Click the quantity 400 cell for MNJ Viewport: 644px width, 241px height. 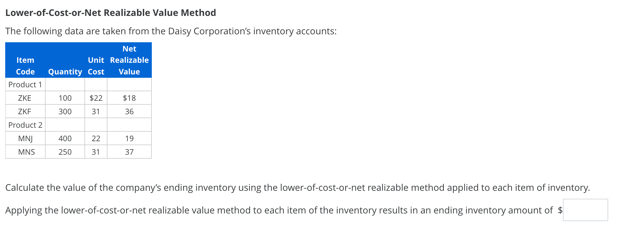point(65,138)
